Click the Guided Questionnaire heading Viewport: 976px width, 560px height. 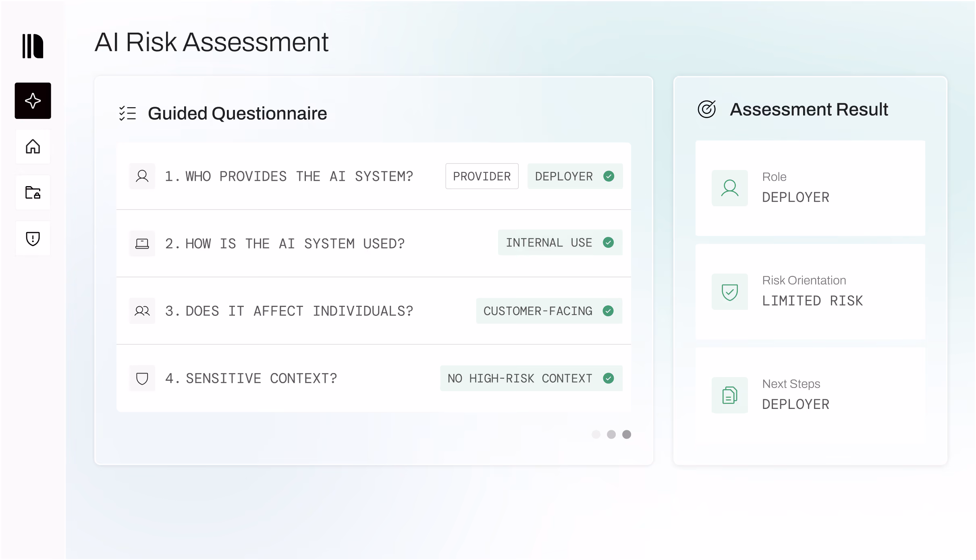pos(237,114)
